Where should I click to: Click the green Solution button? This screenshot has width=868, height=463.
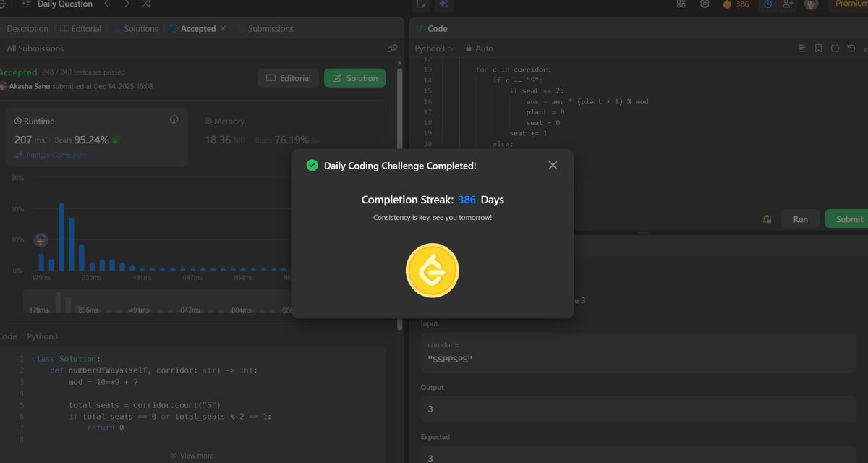355,78
